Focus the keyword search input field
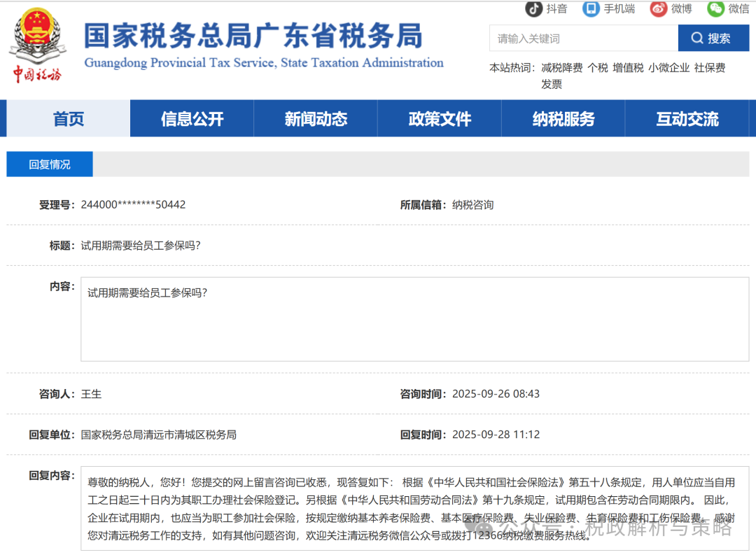756x557 pixels. (x=583, y=38)
